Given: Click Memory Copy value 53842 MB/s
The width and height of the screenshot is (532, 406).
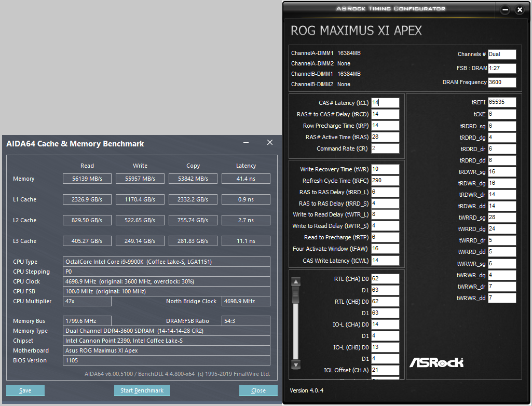Looking at the screenshot, I should pos(193,179).
